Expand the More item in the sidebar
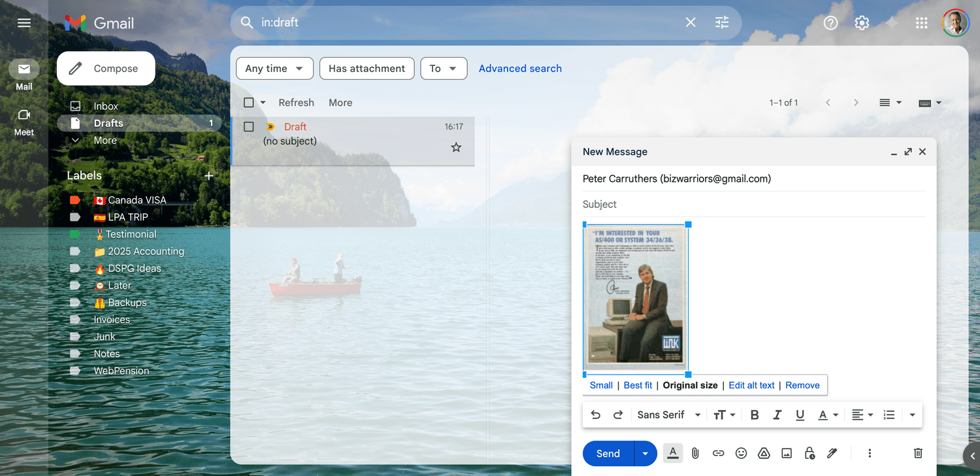This screenshot has width=980, height=476. pyautogui.click(x=105, y=141)
